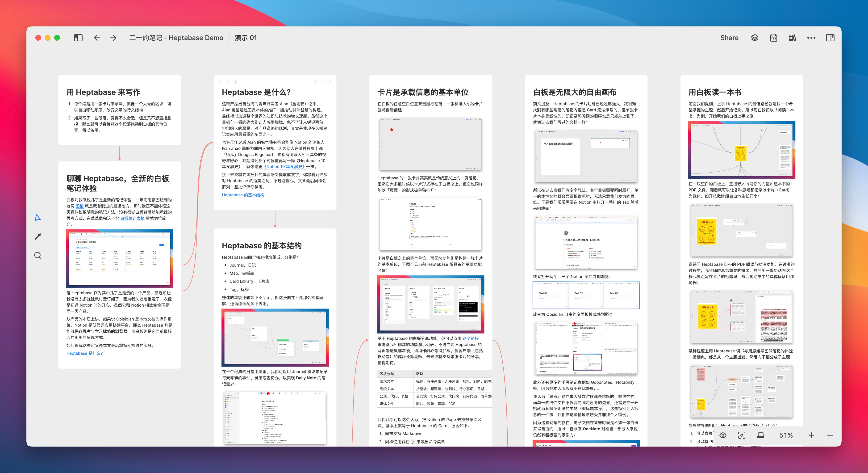Select the 白板是无限大的自由画布 heading
The width and height of the screenshot is (868, 473).
[575, 92]
